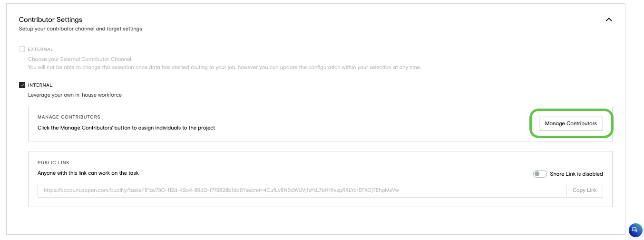Click the EXTERNAL label text

pyautogui.click(x=40, y=50)
